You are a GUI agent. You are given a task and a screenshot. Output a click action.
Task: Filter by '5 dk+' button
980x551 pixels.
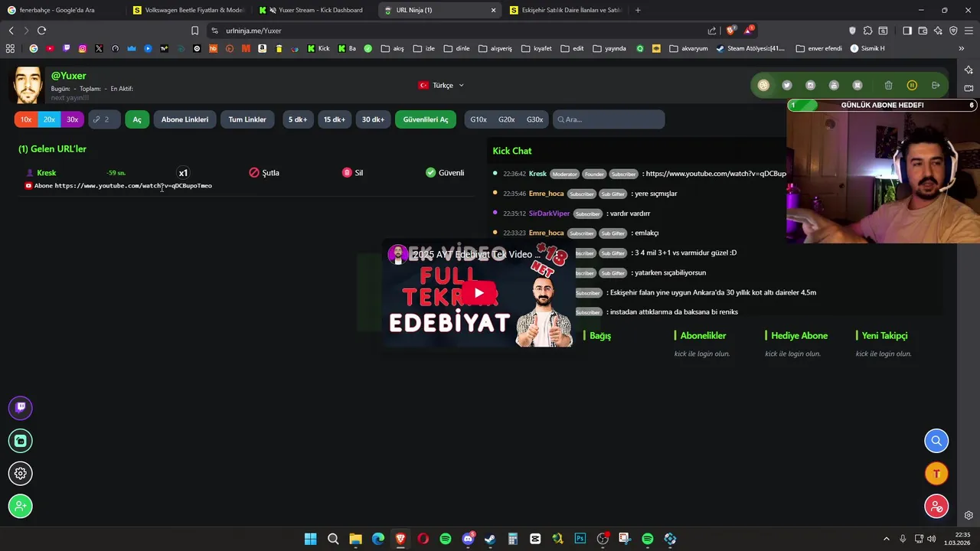(x=298, y=119)
